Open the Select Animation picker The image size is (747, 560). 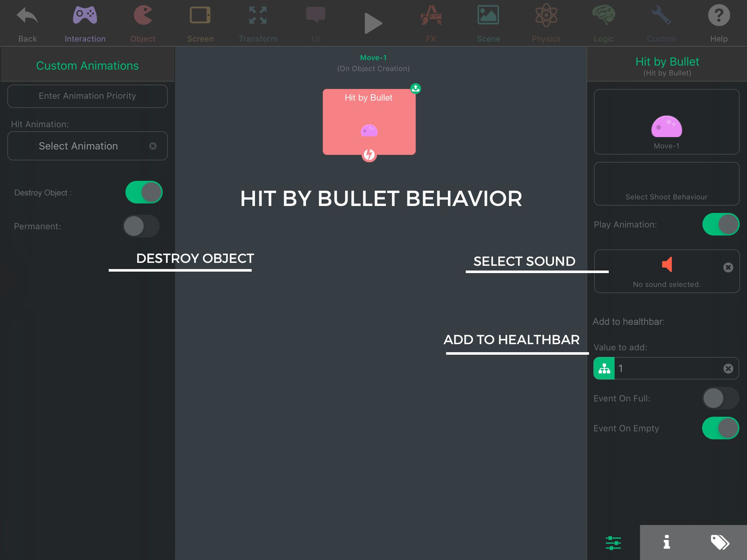point(78,146)
